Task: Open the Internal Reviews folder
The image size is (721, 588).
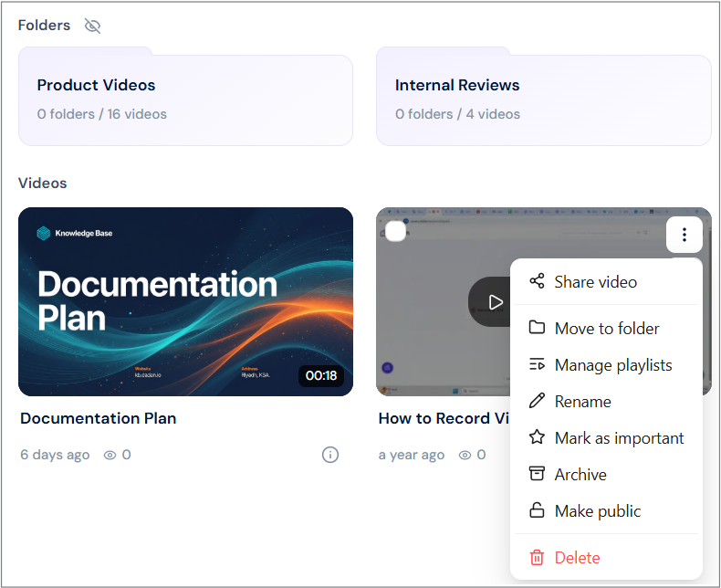Action: pos(544,97)
